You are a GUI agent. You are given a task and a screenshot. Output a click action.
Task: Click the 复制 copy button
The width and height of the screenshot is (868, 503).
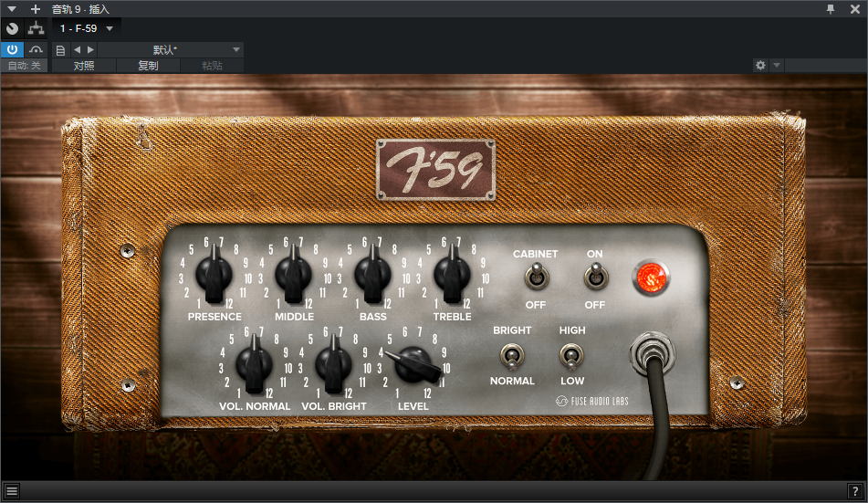click(149, 66)
